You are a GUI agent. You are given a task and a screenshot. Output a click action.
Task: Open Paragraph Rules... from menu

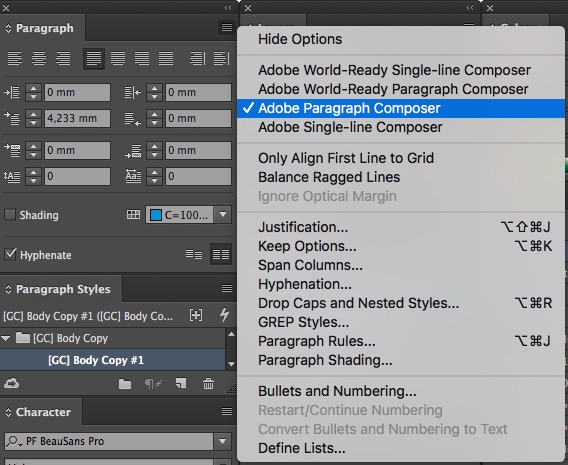(401, 341)
